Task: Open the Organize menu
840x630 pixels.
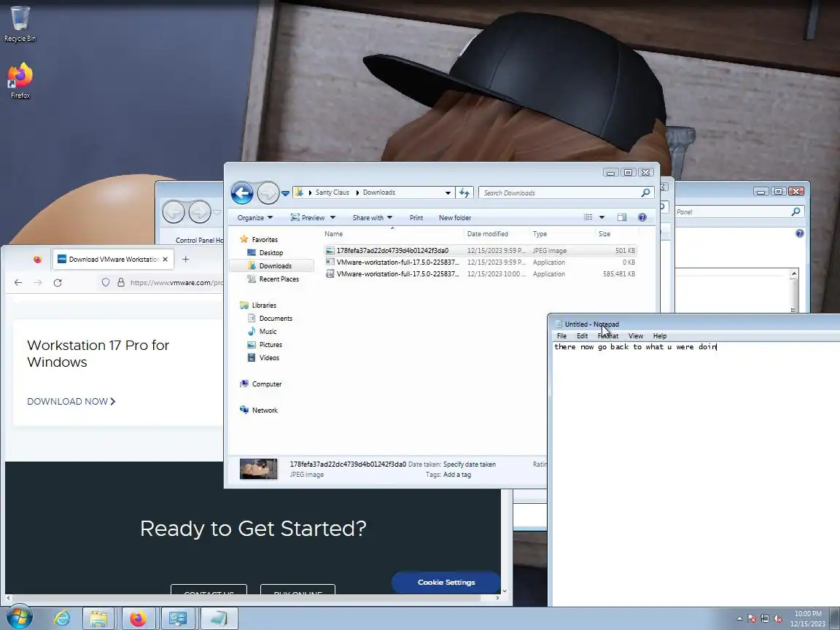Action: point(255,217)
